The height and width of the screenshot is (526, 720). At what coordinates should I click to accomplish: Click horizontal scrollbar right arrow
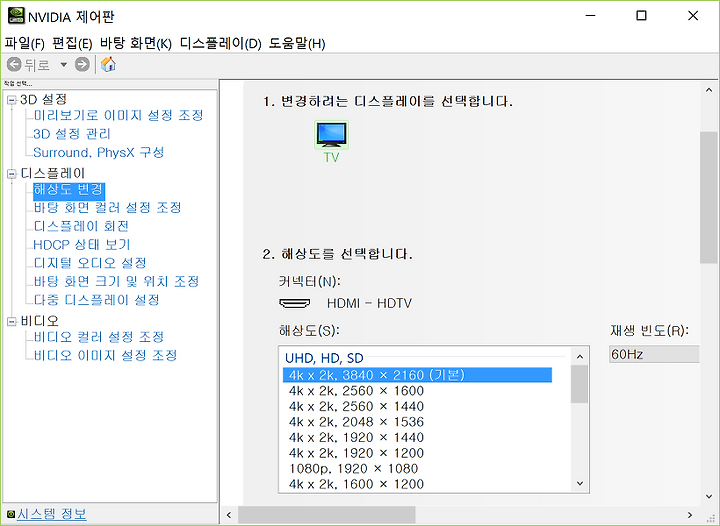click(690, 515)
